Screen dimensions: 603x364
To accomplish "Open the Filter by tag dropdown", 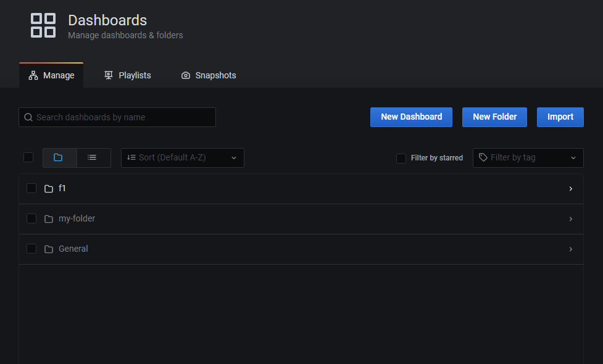I will coord(528,158).
